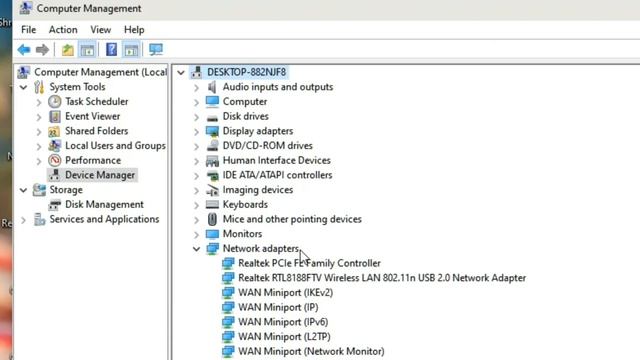Click the Imaging devices icon
This screenshot has height=360, width=640.
(212, 190)
